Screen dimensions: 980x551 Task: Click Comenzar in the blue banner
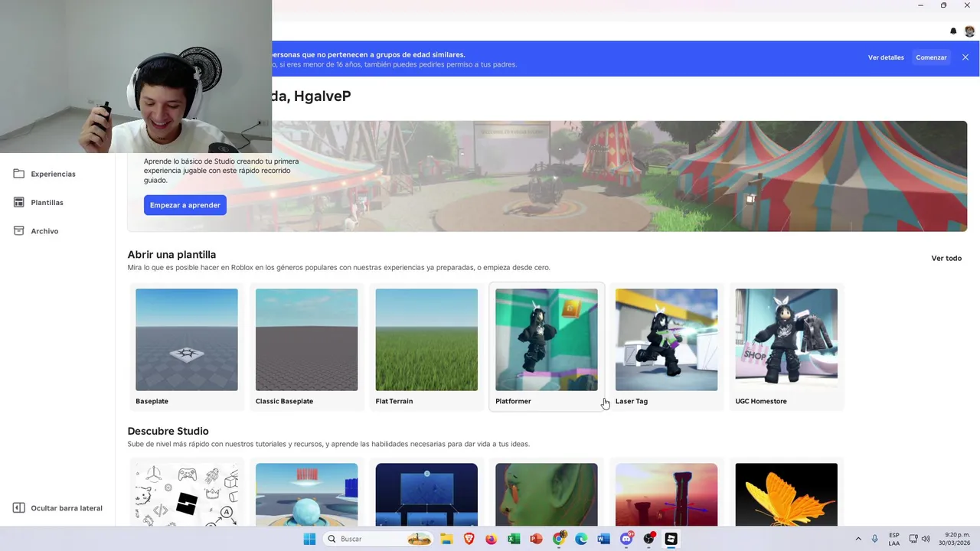pyautogui.click(x=931, y=57)
